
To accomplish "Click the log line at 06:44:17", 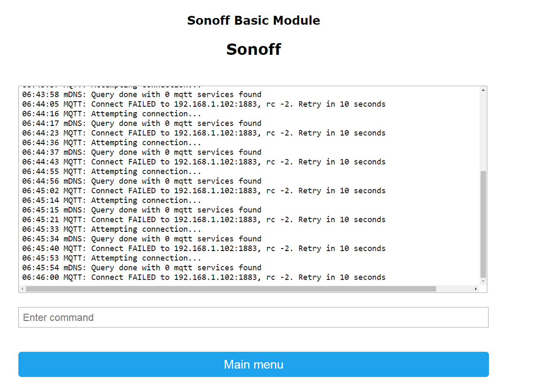I will tap(142, 123).
